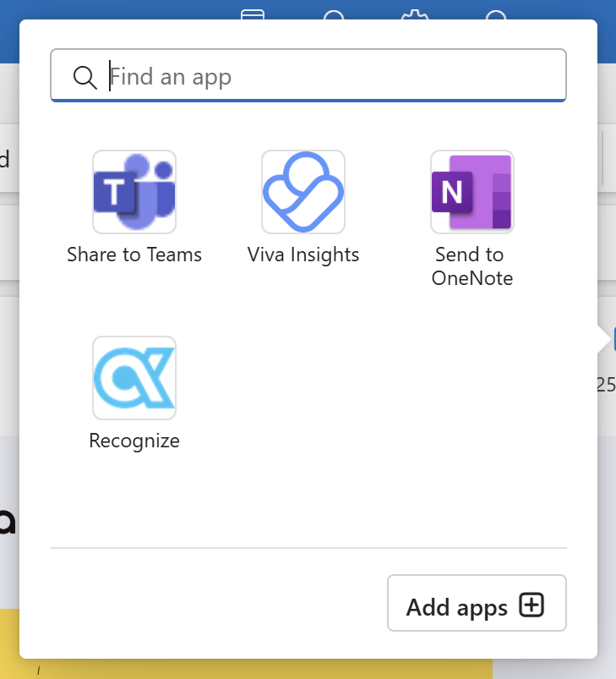
Task: Click the window icon in blue header
Action: tap(253, 14)
